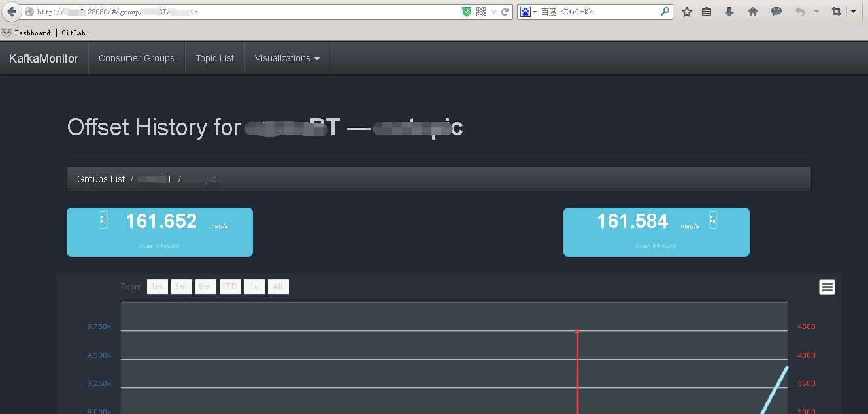868x414 pixels.
Task: Open the Visualizations dropdown menu
Action: [287, 58]
